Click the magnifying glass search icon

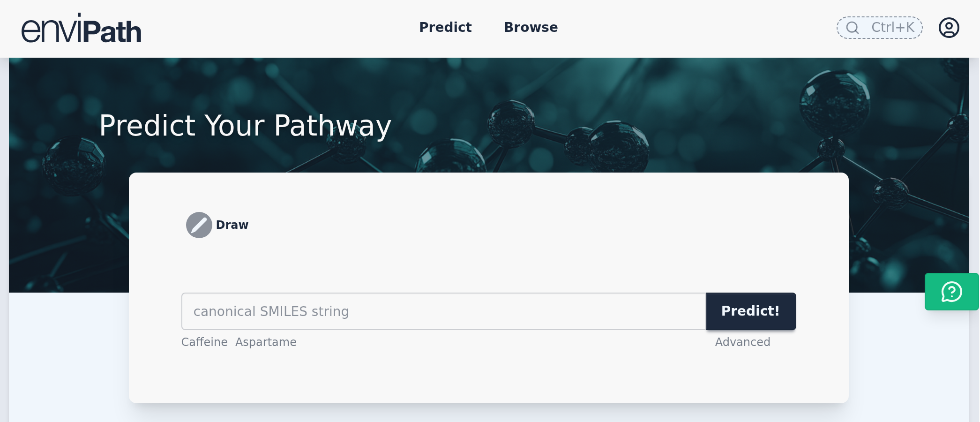click(853, 28)
